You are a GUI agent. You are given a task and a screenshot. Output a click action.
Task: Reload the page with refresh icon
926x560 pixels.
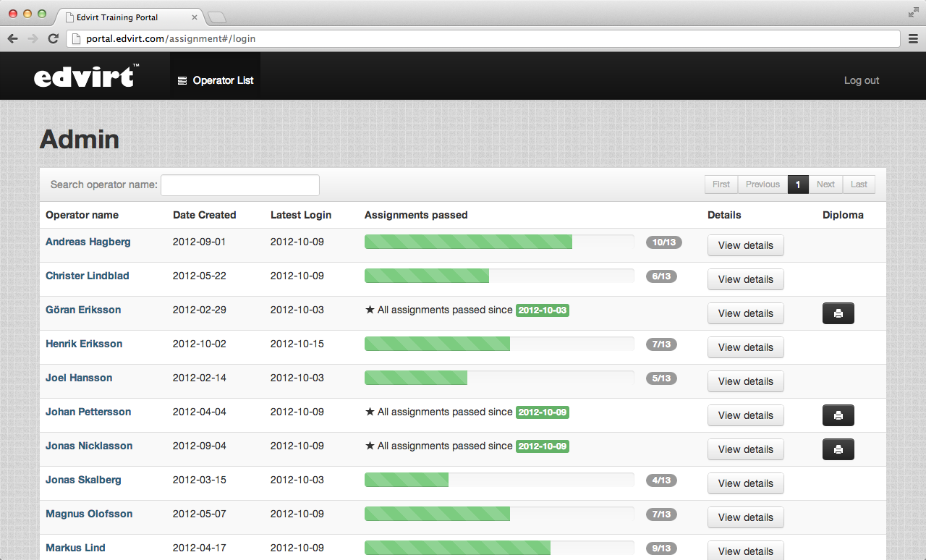coord(53,38)
